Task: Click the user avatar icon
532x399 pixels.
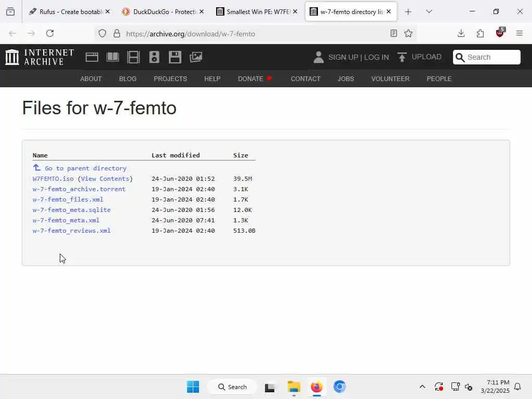Action: click(318, 57)
